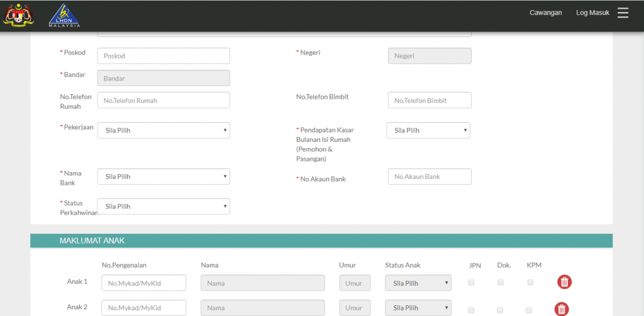The image size is (644, 316).
Task: Click the Status Anak column heading
Action: click(402, 265)
